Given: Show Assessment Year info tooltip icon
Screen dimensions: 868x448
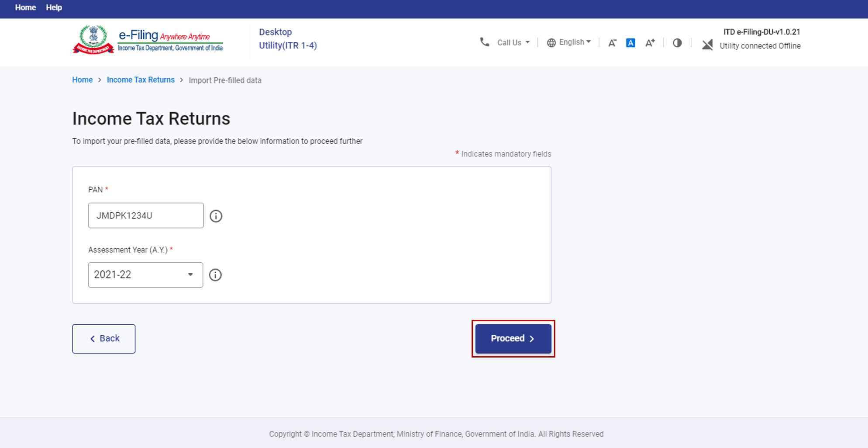Looking at the screenshot, I should 215,275.
